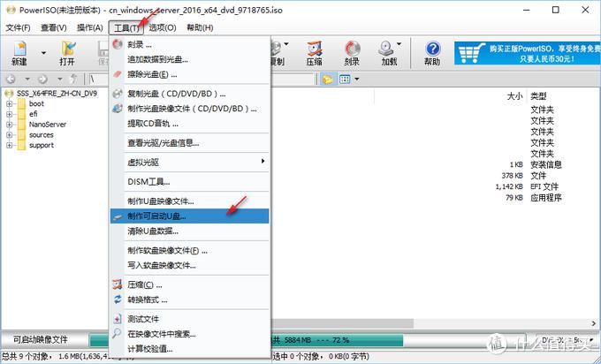The width and height of the screenshot is (601, 364).
Task: Expand the support folder node
Action: (10, 145)
